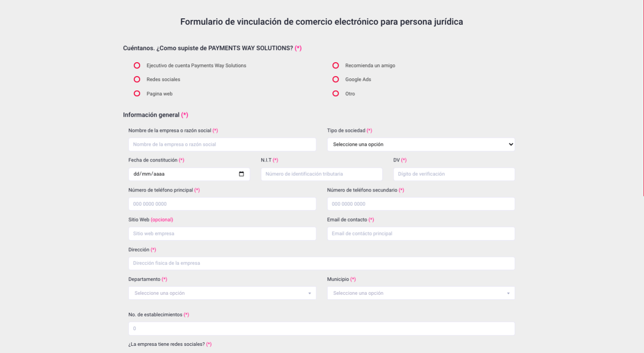
Task: Open the 'Tipo de sociedad' dropdown
Action: coord(420,145)
